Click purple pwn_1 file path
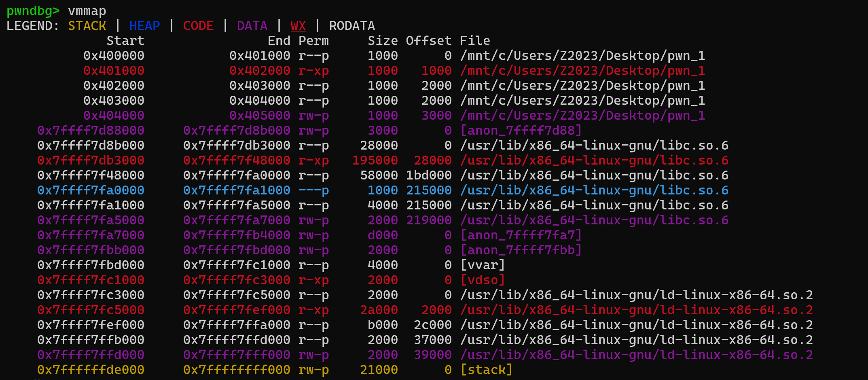The image size is (868, 380). (582, 116)
